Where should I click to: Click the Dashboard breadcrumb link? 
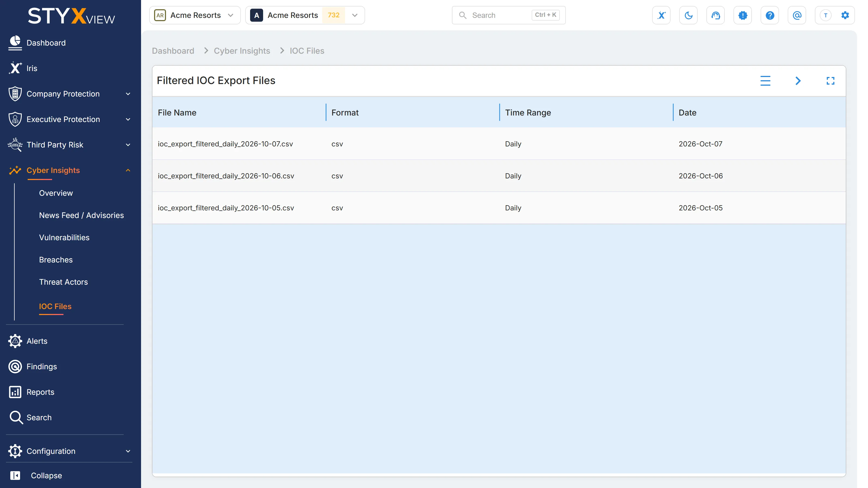pos(173,51)
